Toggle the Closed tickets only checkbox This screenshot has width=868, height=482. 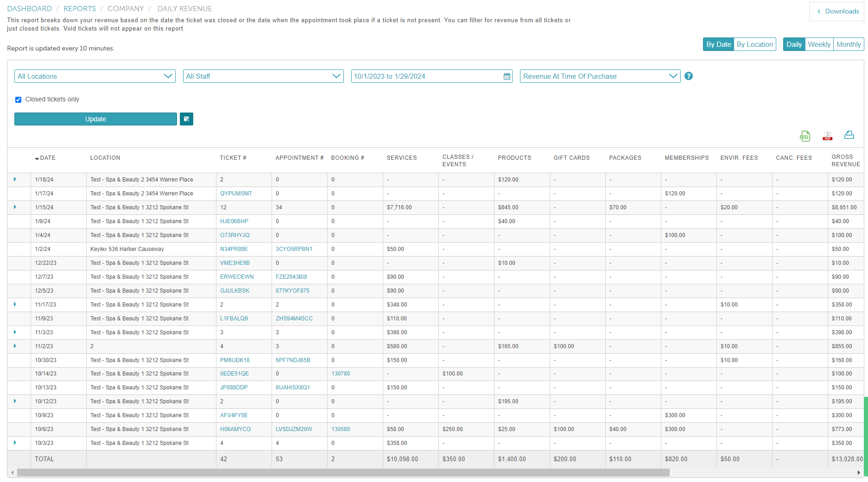tap(19, 100)
